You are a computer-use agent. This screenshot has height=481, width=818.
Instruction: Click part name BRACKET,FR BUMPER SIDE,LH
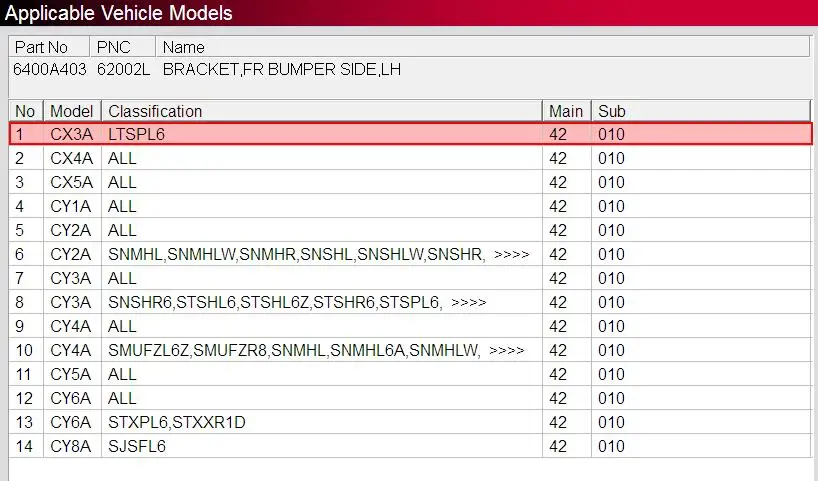click(282, 69)
